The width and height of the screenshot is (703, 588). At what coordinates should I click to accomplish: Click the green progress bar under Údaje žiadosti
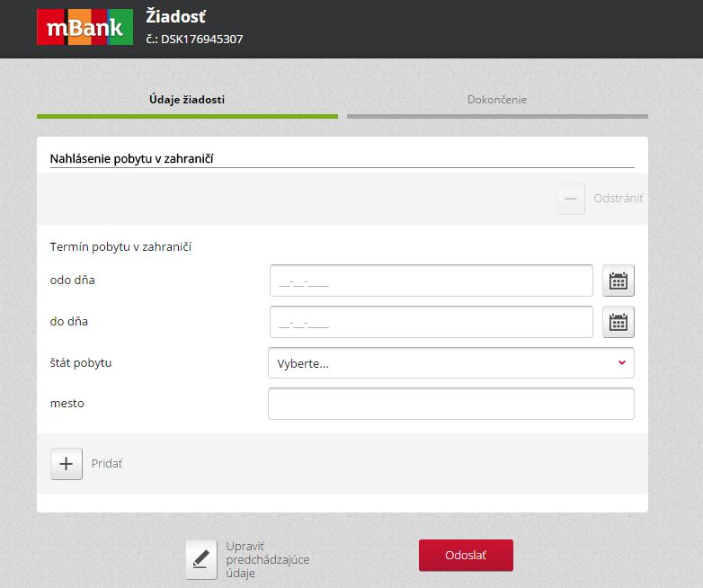(x=187, y=117)
